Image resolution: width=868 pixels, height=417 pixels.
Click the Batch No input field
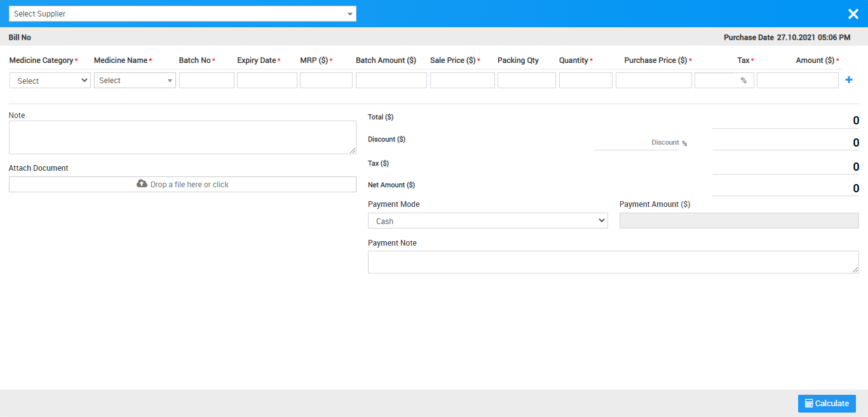click(207, 81)
